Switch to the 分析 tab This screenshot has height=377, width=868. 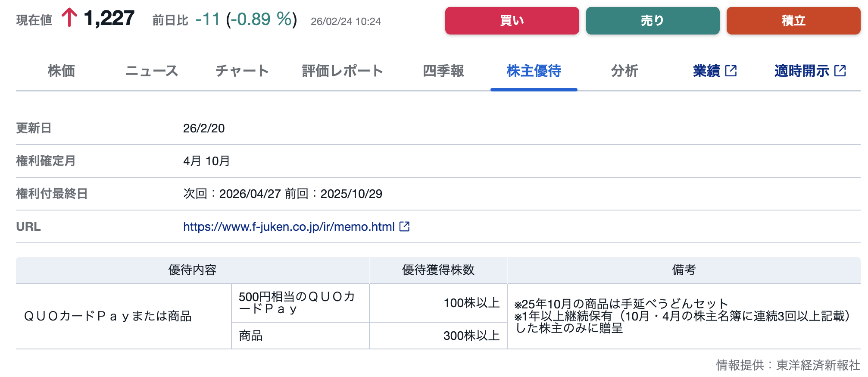(x=624, y=71)
